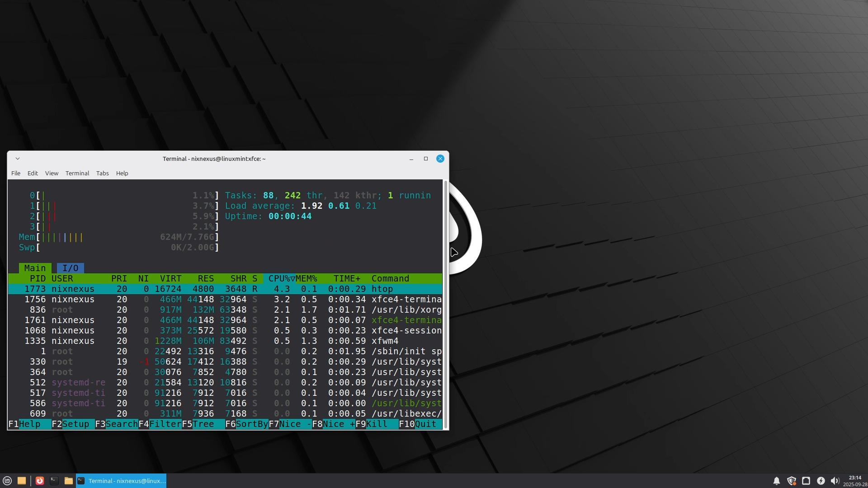Click the update manager shield icon

click(x=791, y=481)
